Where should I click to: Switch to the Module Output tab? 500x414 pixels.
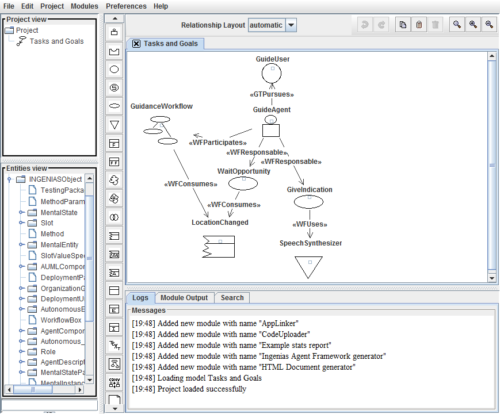pyautogui.click(x=184, y=298)
